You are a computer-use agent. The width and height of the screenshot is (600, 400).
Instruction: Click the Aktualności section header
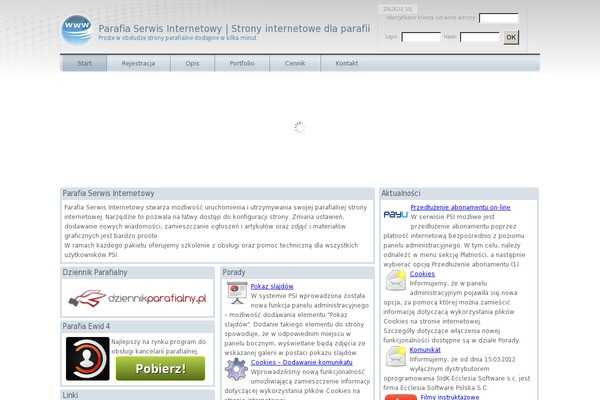[x=401, y=193]
